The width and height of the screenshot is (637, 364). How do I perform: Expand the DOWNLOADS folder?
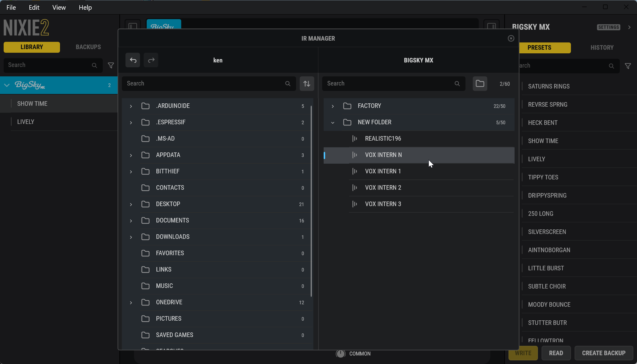click(x=131, y=237)
